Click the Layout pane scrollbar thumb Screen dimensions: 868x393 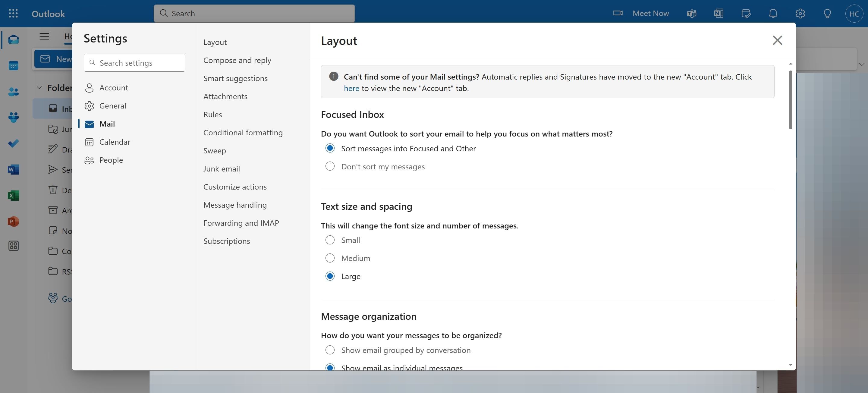791,99
